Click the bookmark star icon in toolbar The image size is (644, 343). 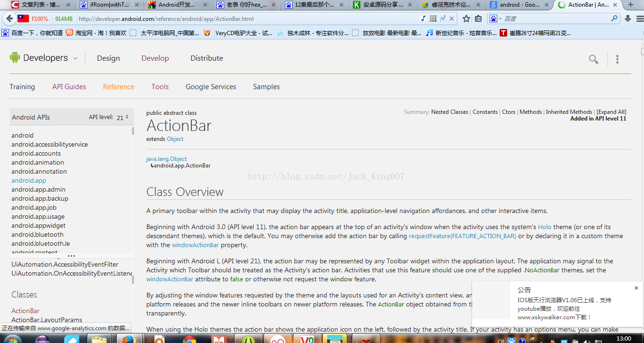(466, 19)
